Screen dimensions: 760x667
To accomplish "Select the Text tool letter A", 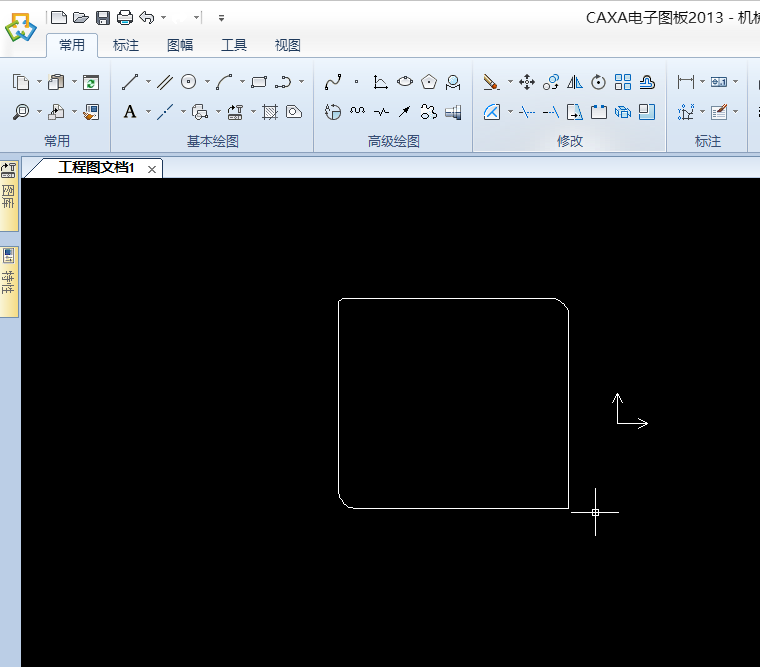I will [x=129, y=112].
